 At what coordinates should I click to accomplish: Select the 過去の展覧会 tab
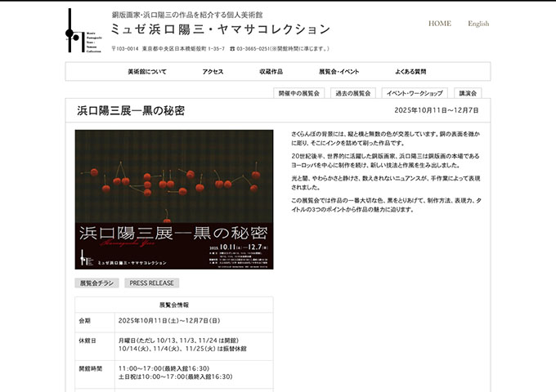(353, 93)
